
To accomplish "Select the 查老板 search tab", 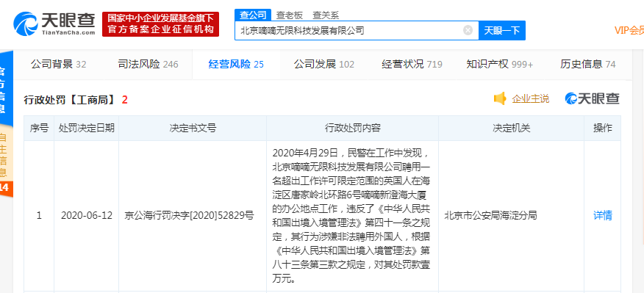I will tap(289, 15).
